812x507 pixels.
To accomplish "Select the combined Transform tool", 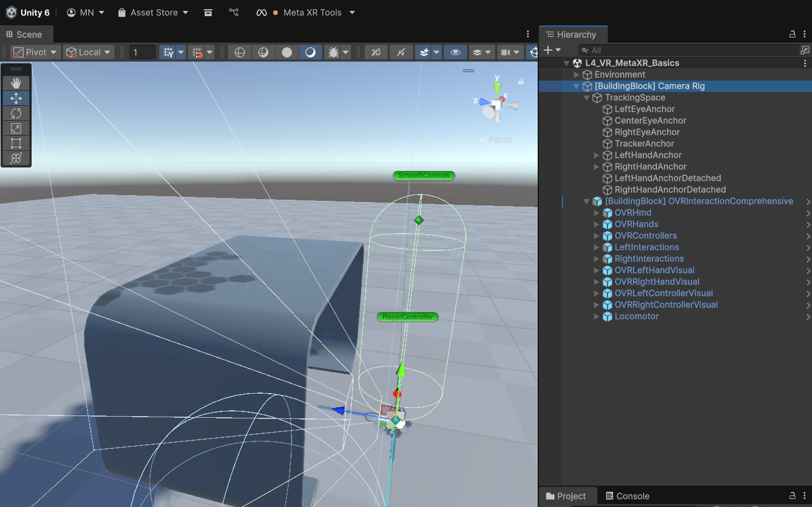I will tap(16, 158).
